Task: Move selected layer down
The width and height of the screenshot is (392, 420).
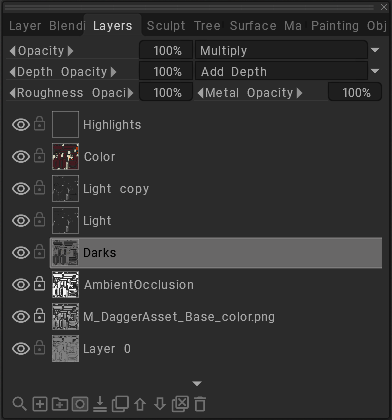Action: [160, 404]
